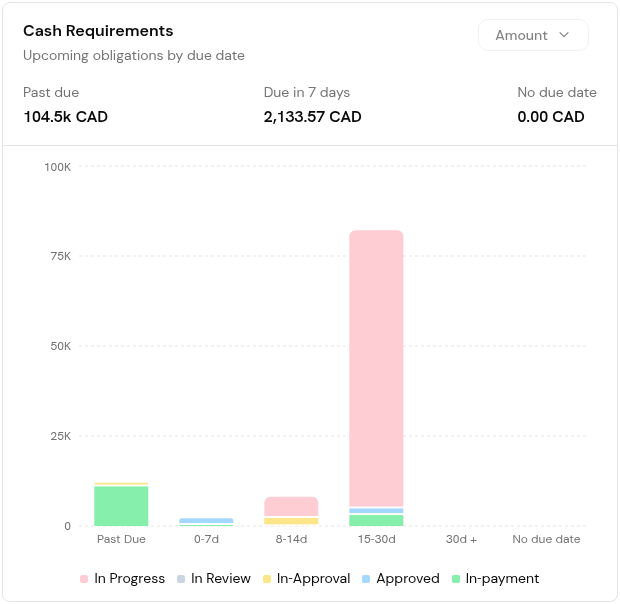
Task: Click the green In-payment Past Due bar segment
Action: (121, 506)
